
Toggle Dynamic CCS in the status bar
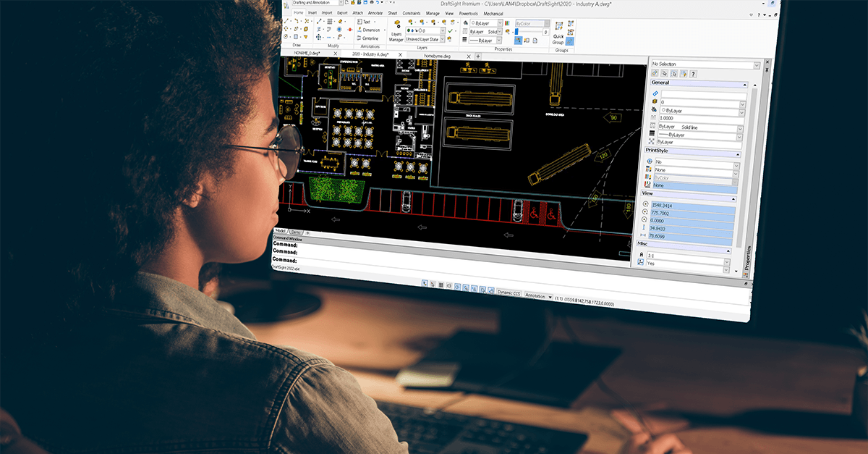pos(509,292)
